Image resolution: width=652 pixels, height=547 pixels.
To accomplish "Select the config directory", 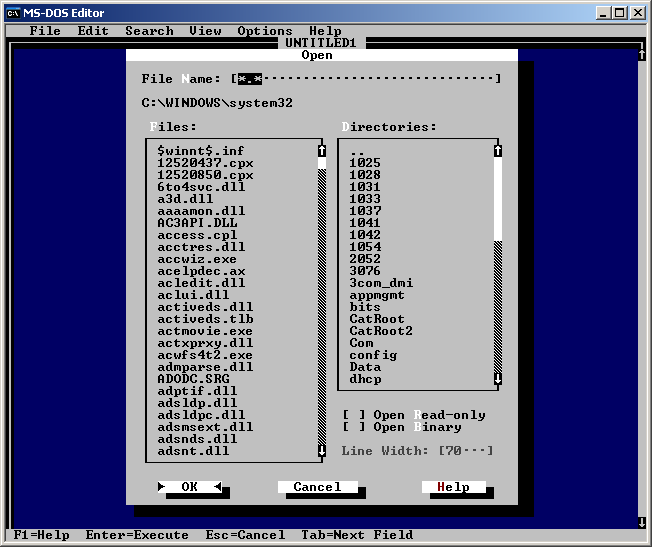I will click(373, 355).
